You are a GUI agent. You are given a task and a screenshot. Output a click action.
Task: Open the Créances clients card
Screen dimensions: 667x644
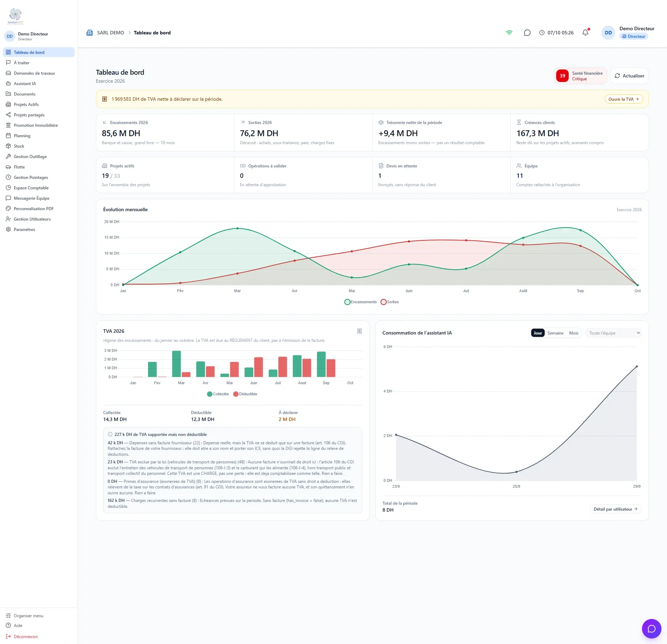[579, 132]
